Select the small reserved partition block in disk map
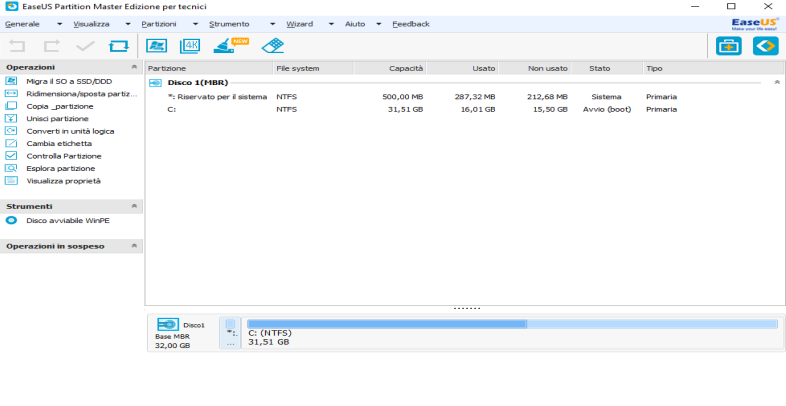Screen dimensions: 786x406 pos(230,333)
